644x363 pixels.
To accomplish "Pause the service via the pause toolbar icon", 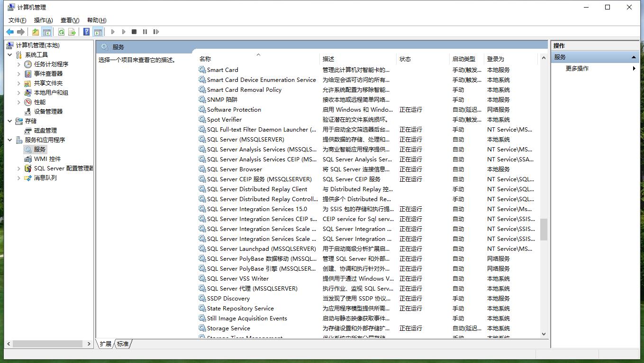I will pyautogui.click(x=145, y=31).
